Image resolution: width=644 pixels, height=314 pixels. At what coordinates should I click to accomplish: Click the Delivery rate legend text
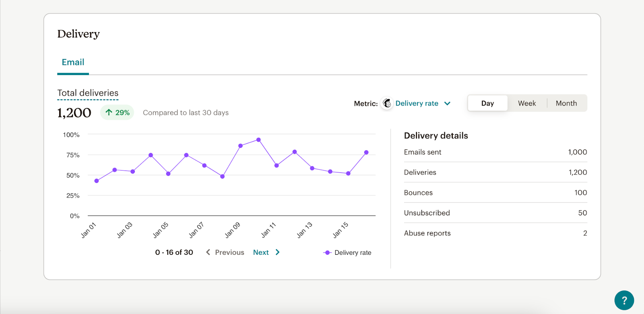click(x=353, y=253)
